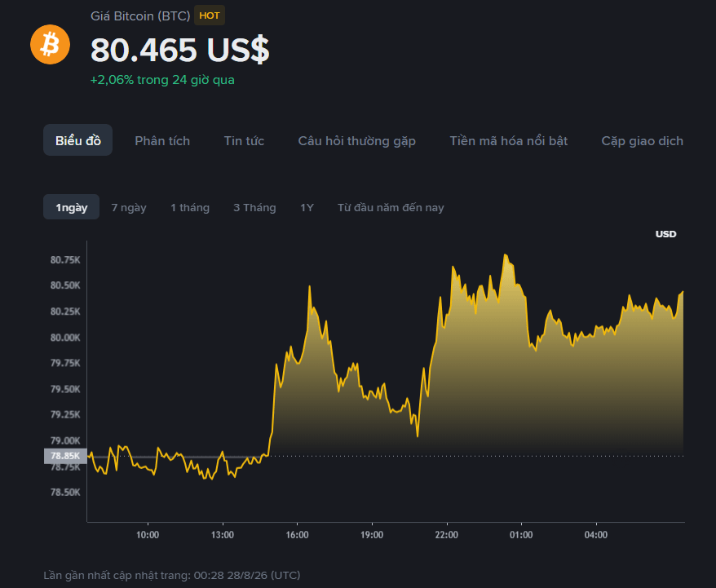Switch chart range to 7 ngày
This screenshot has width=716, height=588.
coord(129,208)
